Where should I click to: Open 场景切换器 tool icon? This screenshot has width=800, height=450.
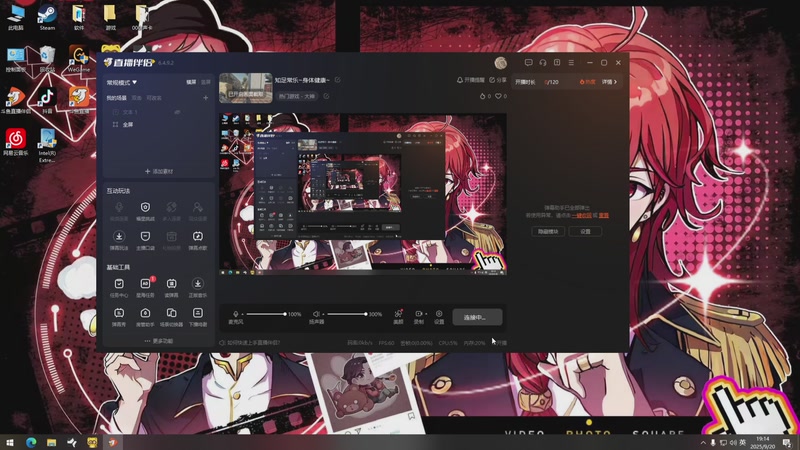point(171,313)
